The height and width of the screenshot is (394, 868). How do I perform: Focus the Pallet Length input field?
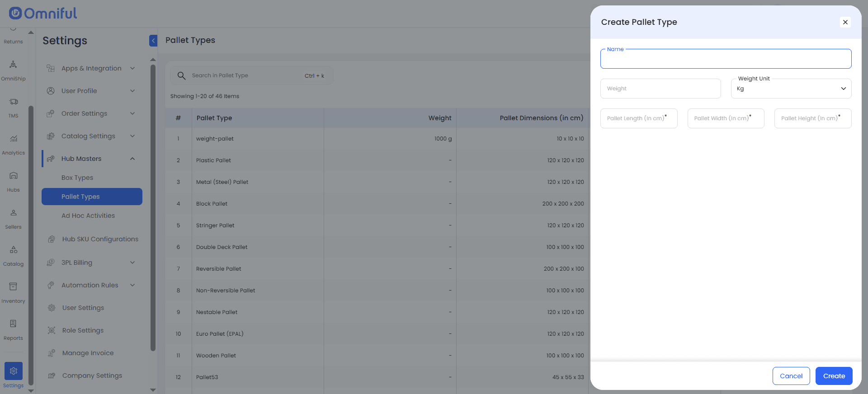pyautogui.click(x=638, y=118)
